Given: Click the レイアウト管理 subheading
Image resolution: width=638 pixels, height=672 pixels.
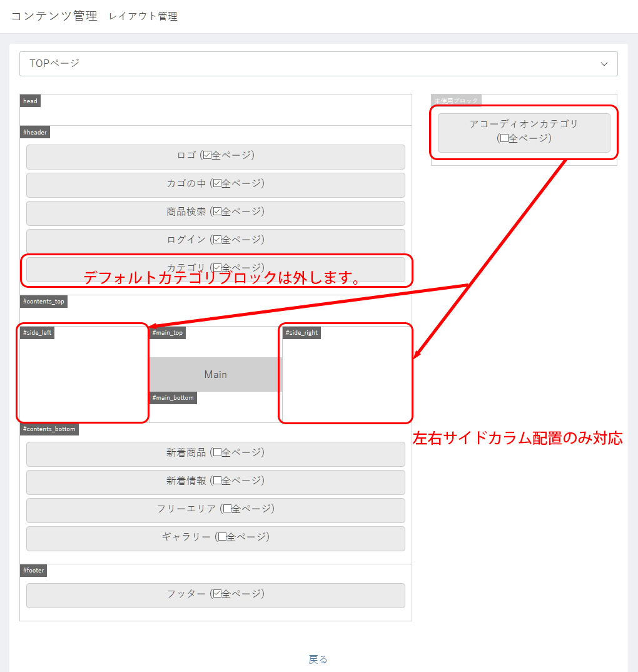Looking at the screenshot, I should click(x=143, y=16).
